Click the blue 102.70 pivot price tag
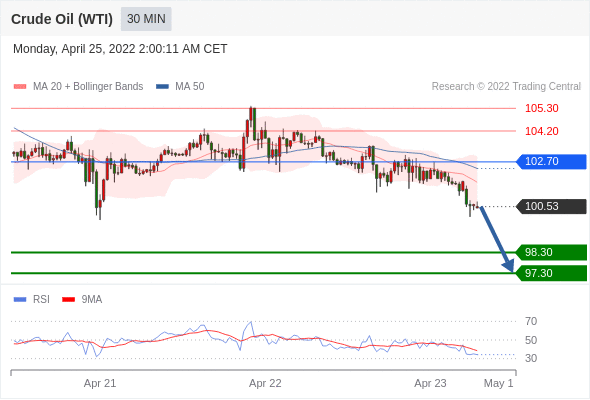Image resolution: width=590 pixels, height=400 pixels. (x=551, y=161)
